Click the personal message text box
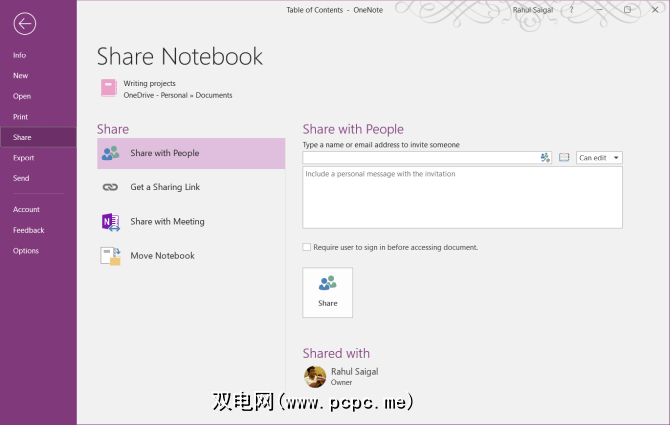 pyautogui.click(x=462, y=197)
